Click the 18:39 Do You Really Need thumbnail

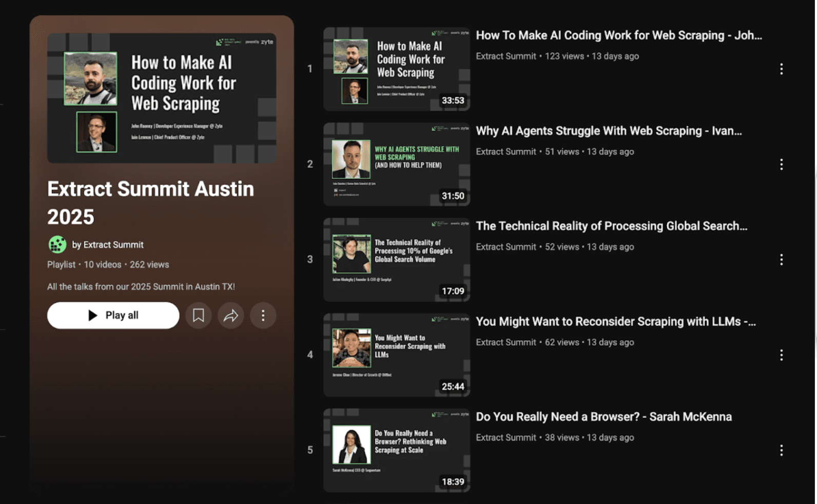point(396,451)
